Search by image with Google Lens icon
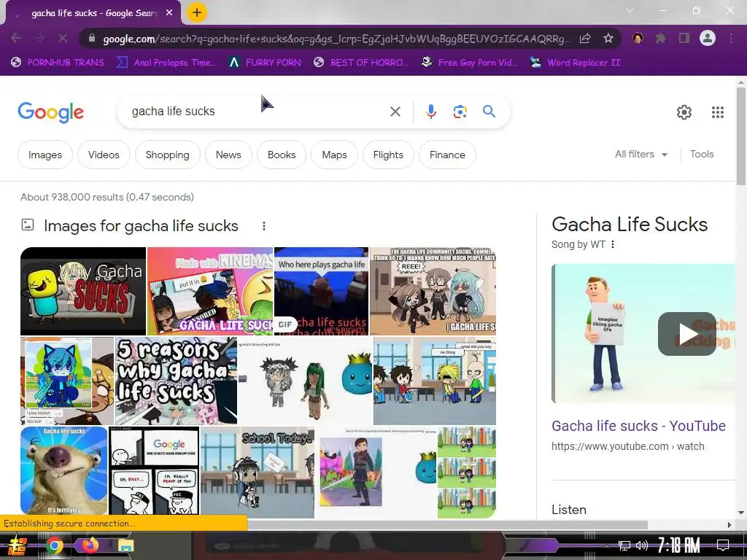 (x=460, y=112)
